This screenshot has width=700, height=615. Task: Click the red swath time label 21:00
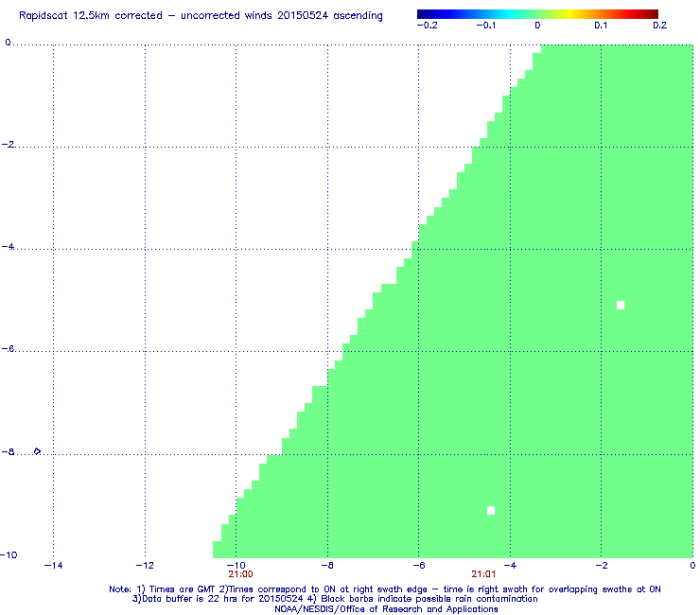(x=240, y=574)
